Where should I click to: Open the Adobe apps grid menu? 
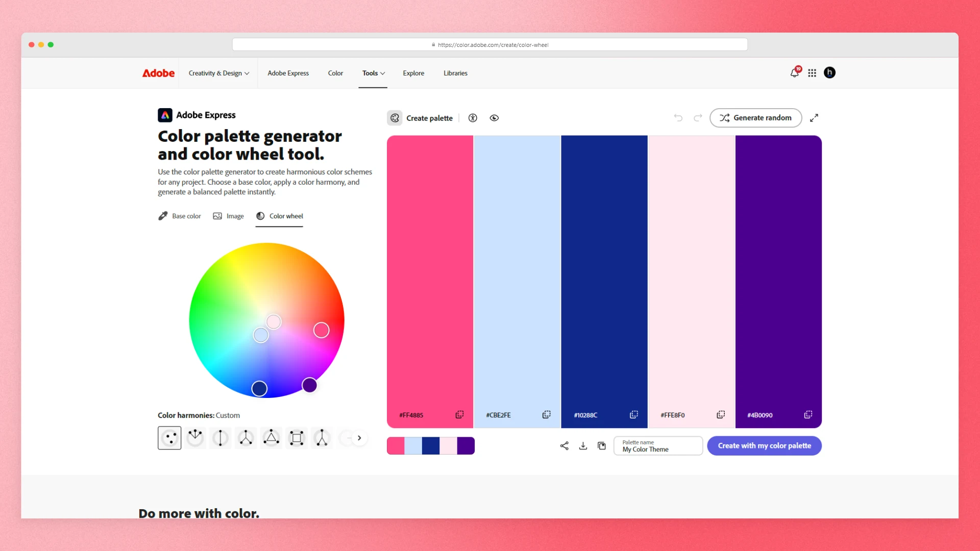(812, 73)
